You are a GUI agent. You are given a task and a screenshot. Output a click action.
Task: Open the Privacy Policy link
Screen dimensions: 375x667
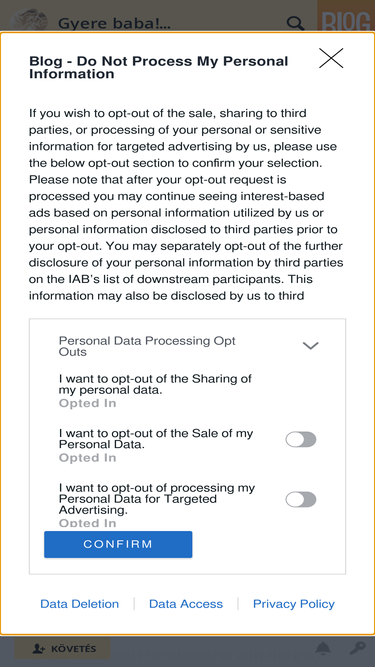click(x=294, y=604)
